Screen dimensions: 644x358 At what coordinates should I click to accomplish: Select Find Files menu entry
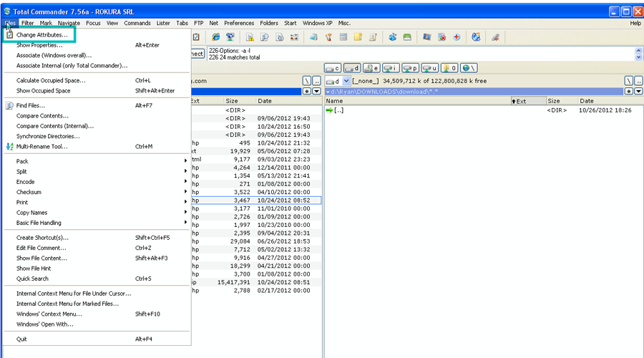(97, 105)
